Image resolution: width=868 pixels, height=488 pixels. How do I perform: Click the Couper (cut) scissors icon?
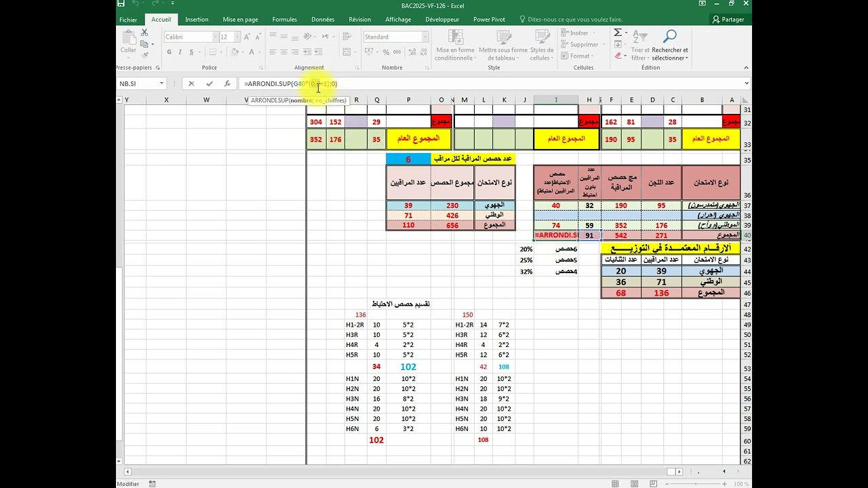(x=144, y=33)
